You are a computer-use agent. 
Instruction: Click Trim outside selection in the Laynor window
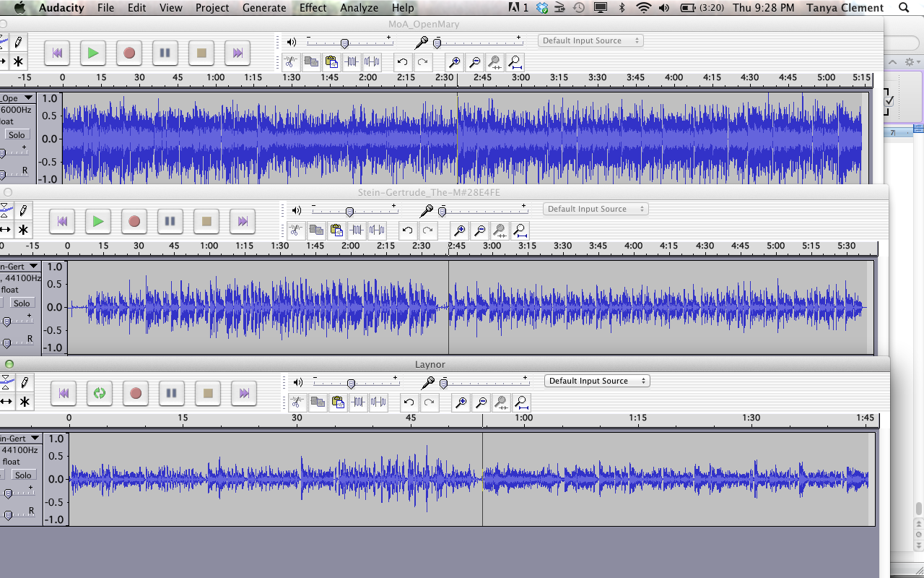(358, 402)
